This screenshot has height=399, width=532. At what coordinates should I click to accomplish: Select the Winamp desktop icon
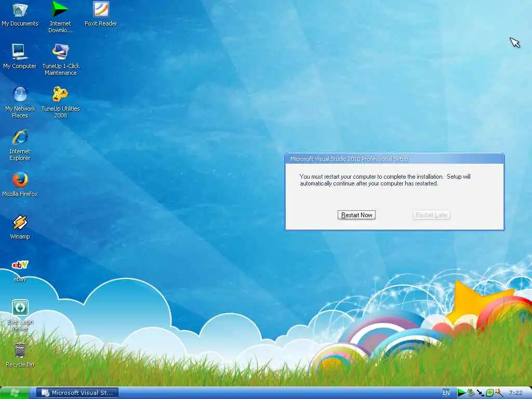click(20, 228)
